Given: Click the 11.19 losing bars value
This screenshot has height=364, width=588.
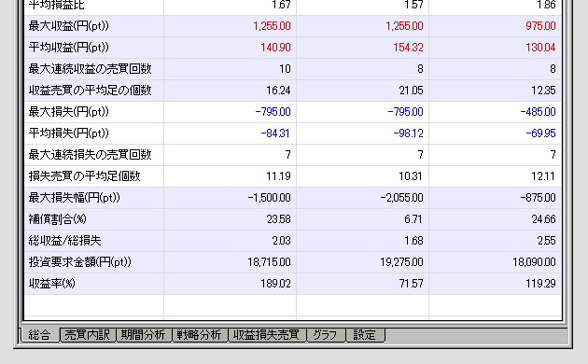Looking at the screenshot, I should (x=278, y=176).
